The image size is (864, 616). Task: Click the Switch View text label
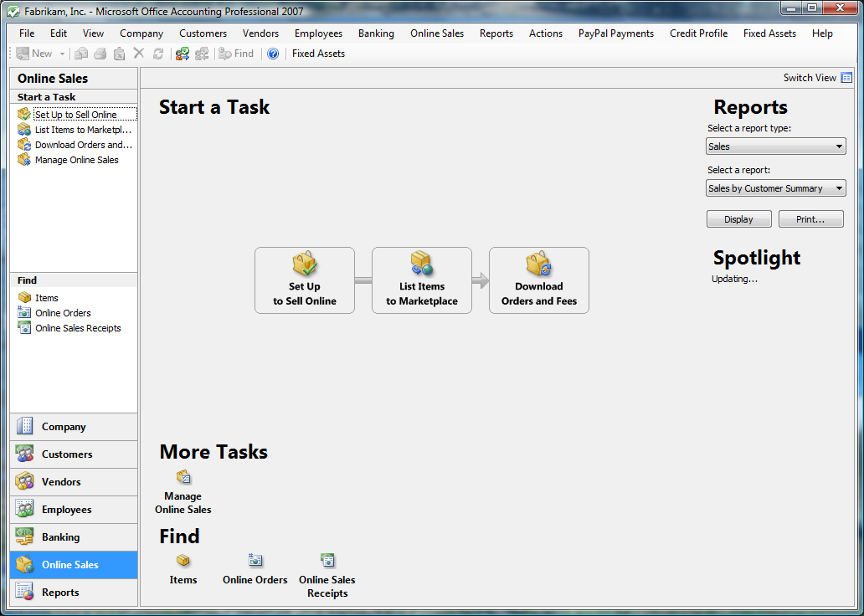pyautogui.click(x=810, y=78)
